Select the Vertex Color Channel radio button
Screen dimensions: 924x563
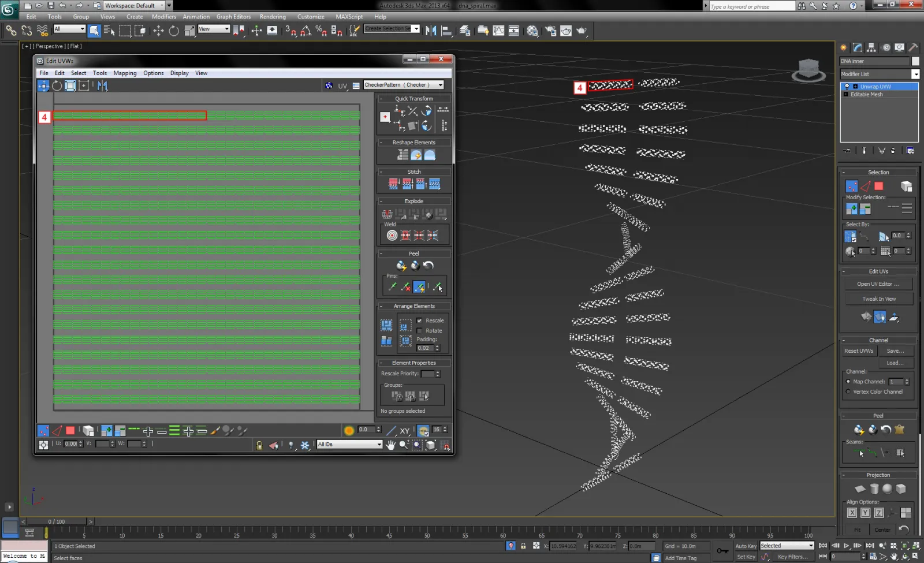[848, 391]
